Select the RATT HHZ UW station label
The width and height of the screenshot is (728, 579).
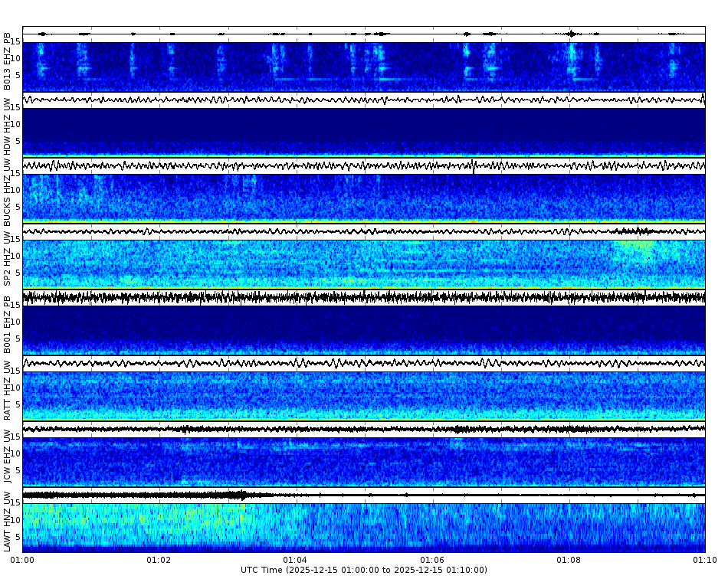[8, 391]
